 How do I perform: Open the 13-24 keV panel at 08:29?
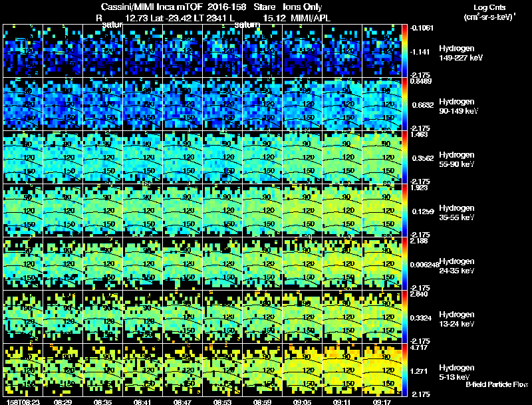point(63,317)
